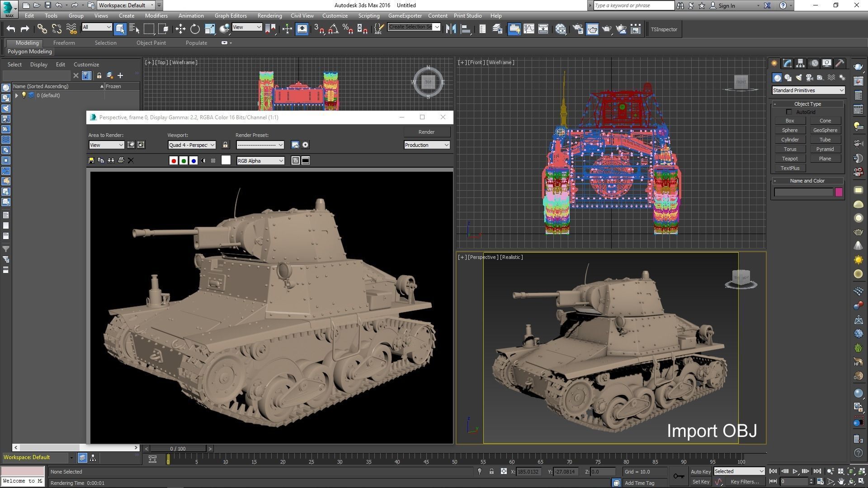Open the Rendering menu
The image size is (868, 488).
point(269,15)
